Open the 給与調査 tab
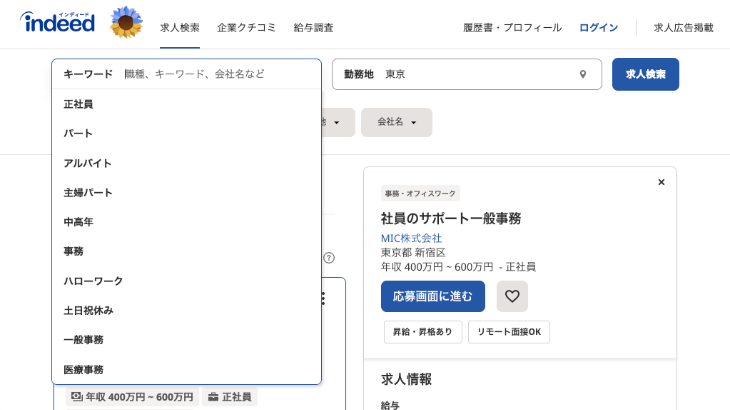 point(313,28)
